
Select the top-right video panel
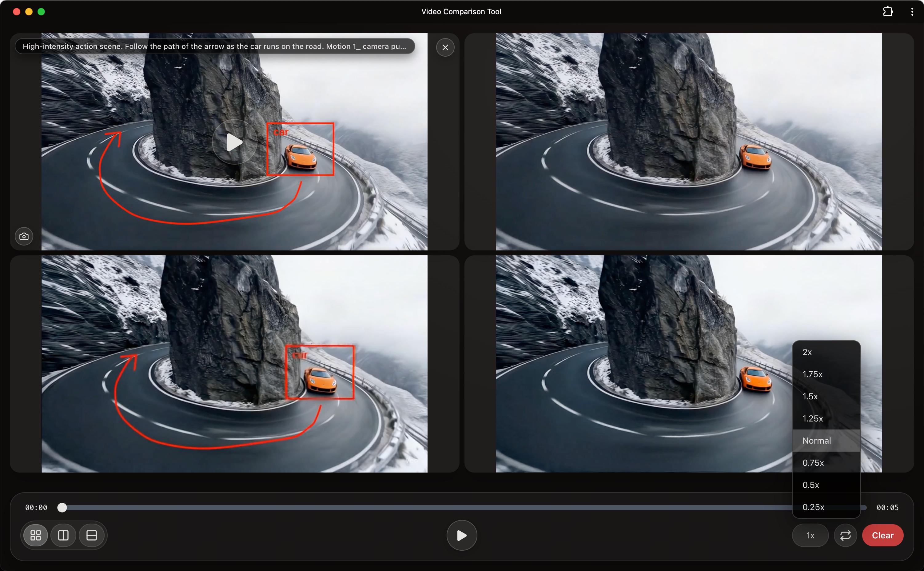689,142
